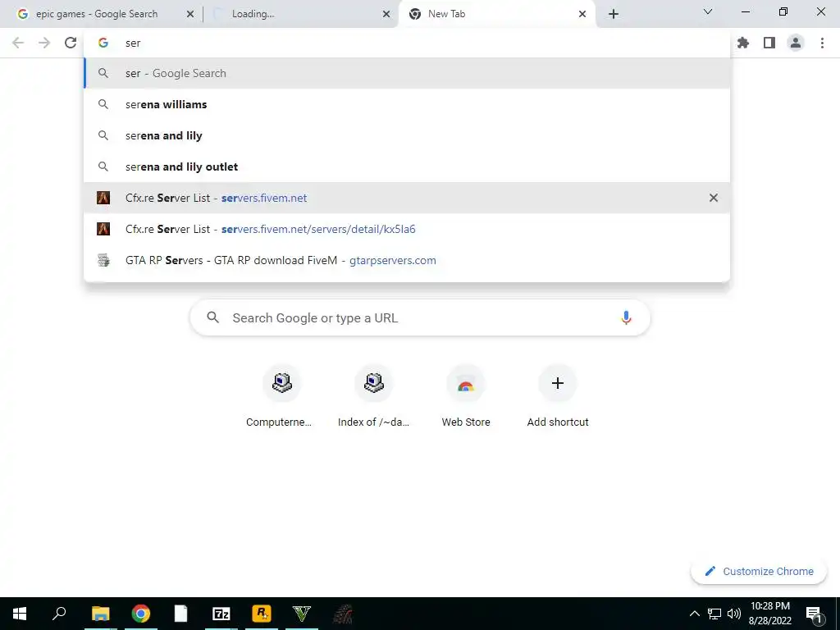The image size is (840, 630).
Task: Open the Cfx.re suggestion ending in kx5la6
Action: coord(407,229)
